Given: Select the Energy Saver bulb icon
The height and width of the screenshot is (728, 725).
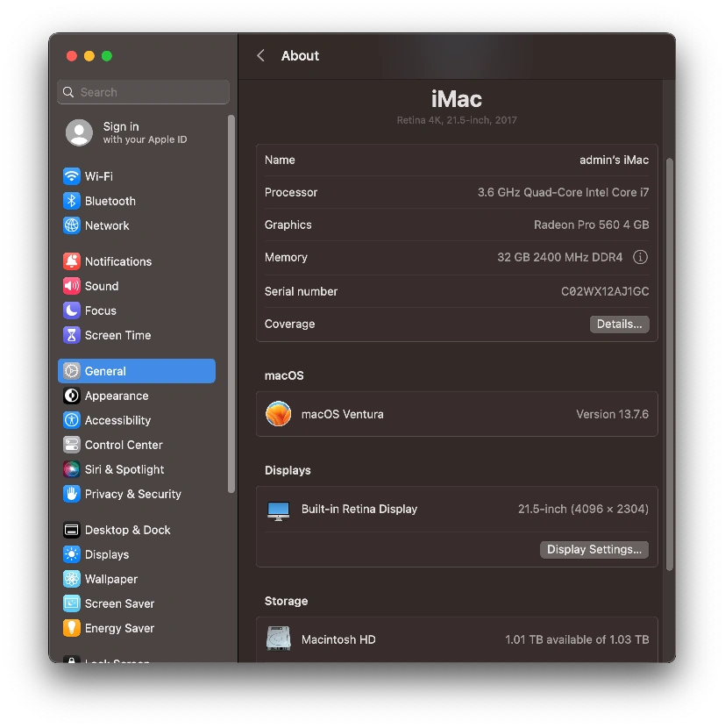Looking at the screenshot, I should 71,628.
